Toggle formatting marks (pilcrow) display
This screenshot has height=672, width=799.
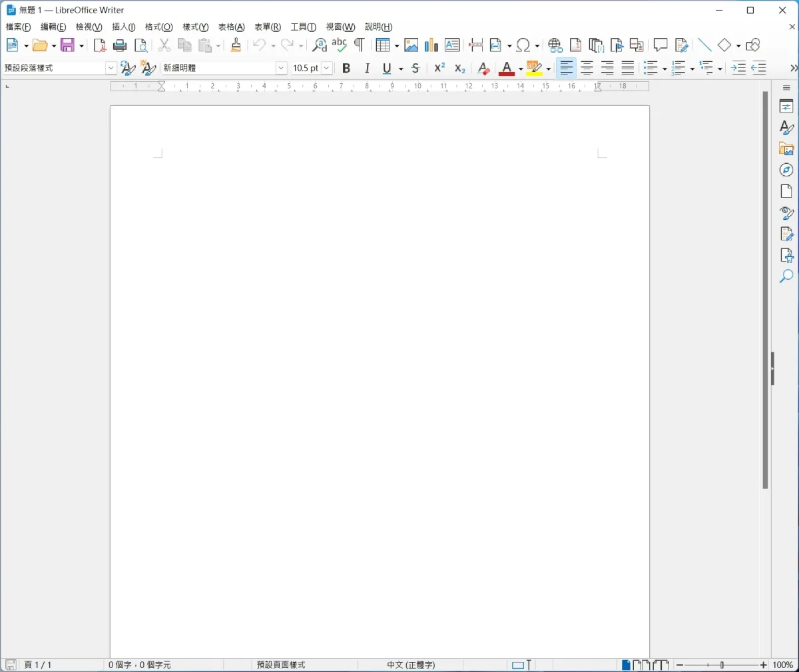pos(360,45)
